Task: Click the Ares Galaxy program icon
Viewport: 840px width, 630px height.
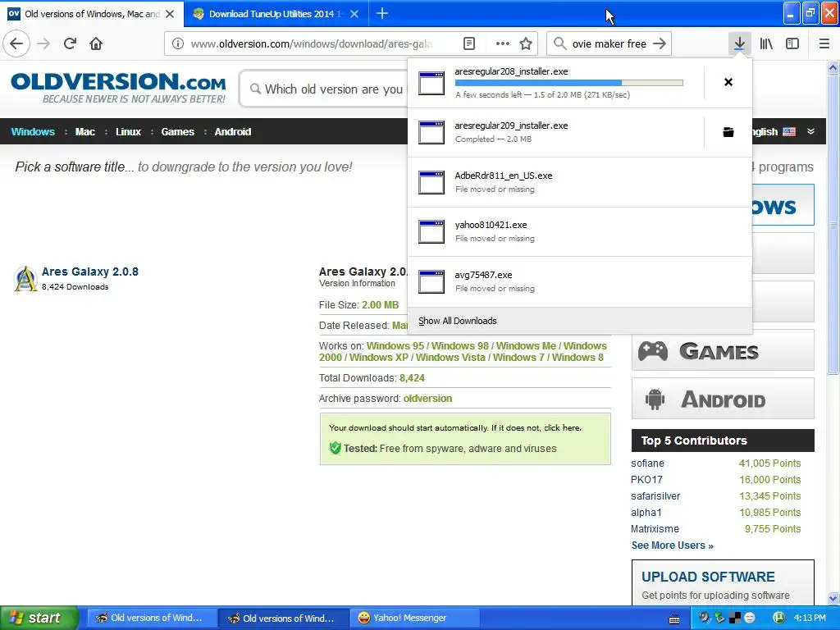Action: [25, 278]
